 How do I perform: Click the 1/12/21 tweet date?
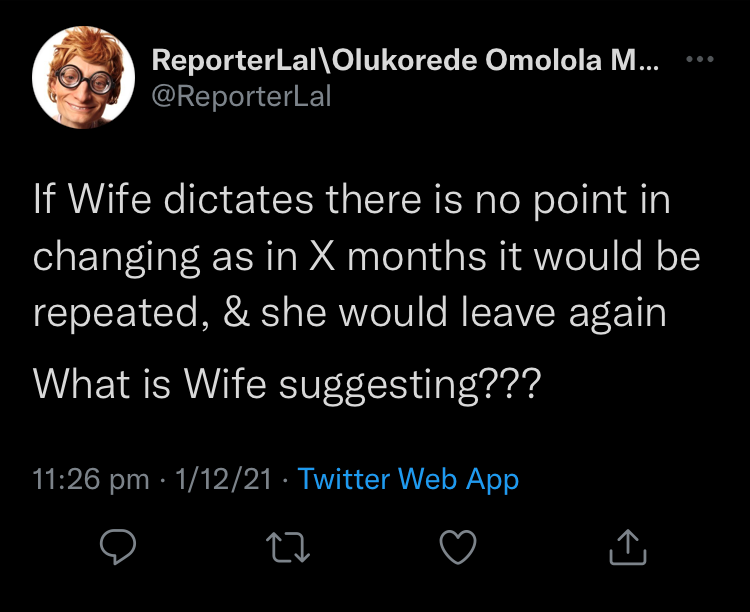coord(223,479)
